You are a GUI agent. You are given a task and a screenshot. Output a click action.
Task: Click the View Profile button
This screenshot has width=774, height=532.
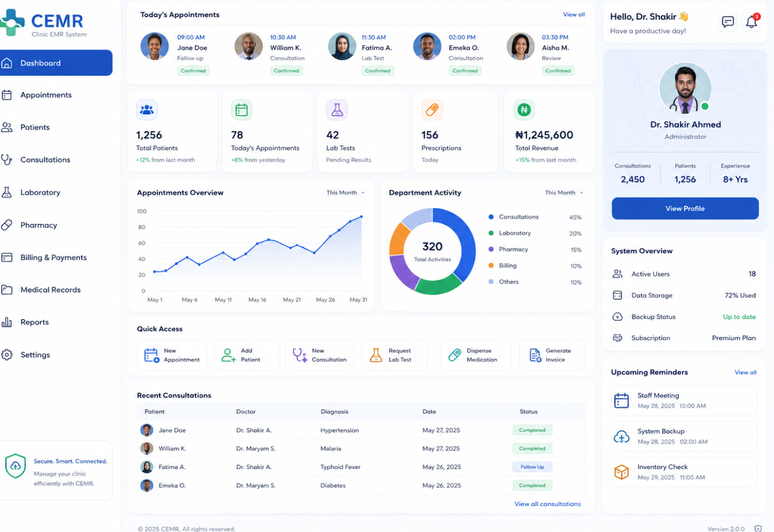coord(685,209)
